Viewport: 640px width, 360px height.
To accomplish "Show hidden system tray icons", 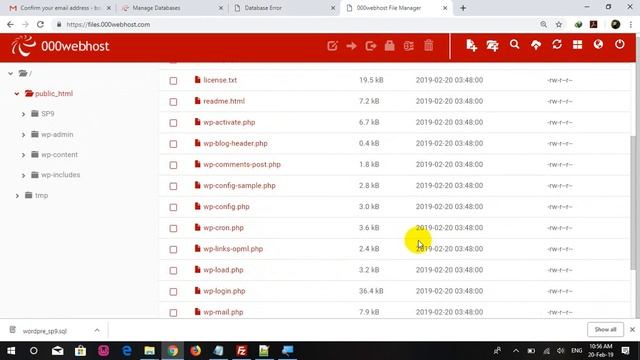I will click(x=516, y=351).
